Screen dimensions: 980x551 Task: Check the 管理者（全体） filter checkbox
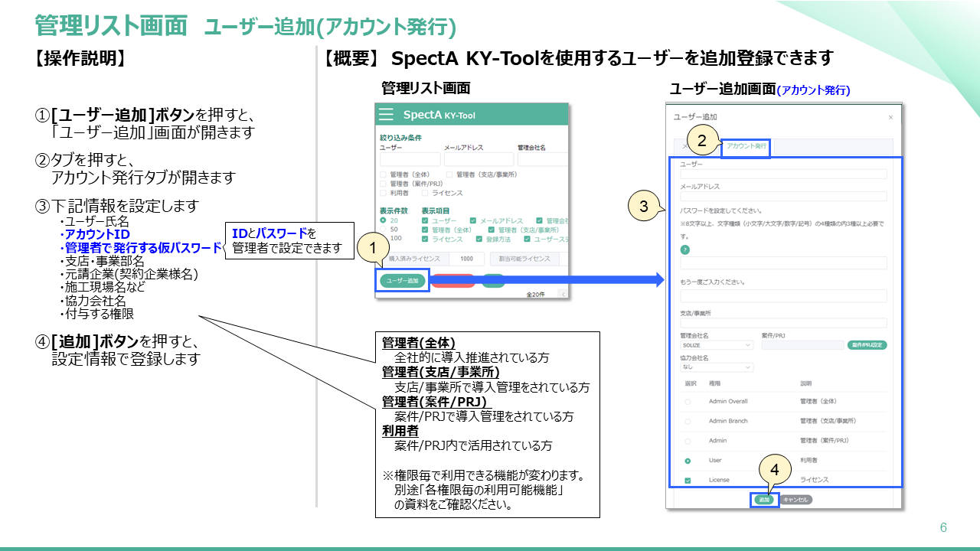pos(383,174)
